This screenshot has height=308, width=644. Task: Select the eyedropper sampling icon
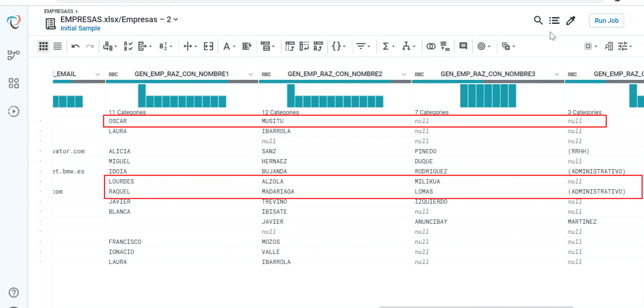coord(570,20)
